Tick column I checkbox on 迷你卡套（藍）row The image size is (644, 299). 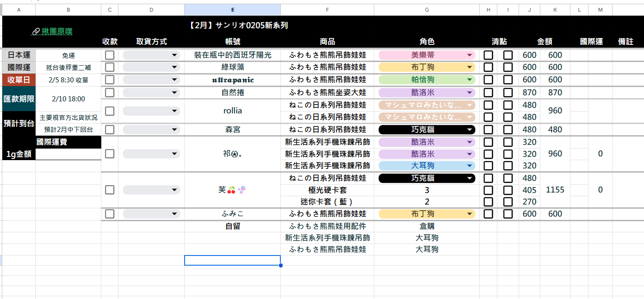tap(508, 202)
